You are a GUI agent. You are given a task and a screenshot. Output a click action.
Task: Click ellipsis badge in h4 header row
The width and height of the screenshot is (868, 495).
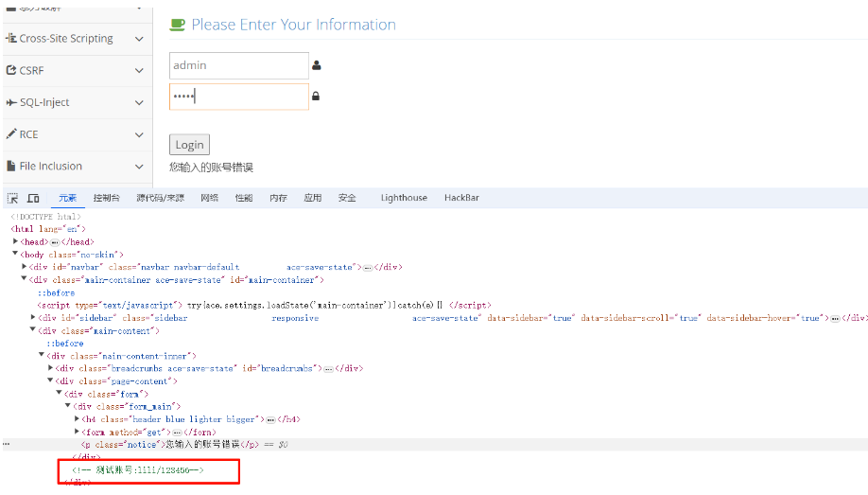(270, 420)
